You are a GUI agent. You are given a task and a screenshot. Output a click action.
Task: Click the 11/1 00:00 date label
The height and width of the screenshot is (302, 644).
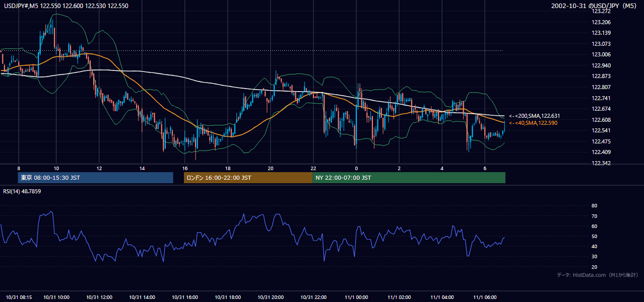356,297
